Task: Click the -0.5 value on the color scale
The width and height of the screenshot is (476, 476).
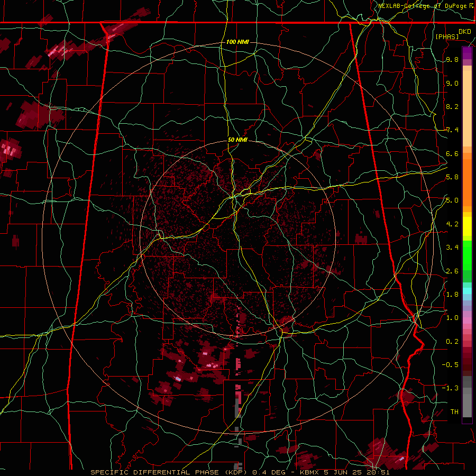Action: [x=450, y=365]
